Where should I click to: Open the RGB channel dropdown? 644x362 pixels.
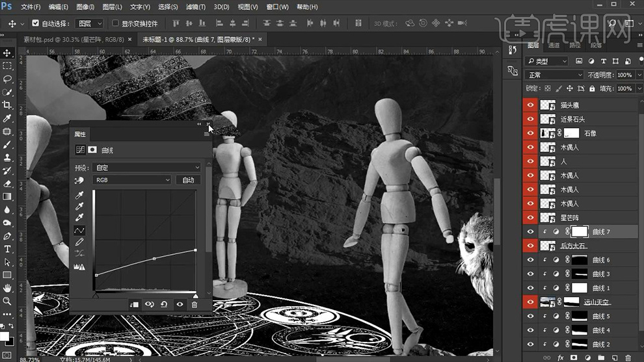(x=132, y=180)
